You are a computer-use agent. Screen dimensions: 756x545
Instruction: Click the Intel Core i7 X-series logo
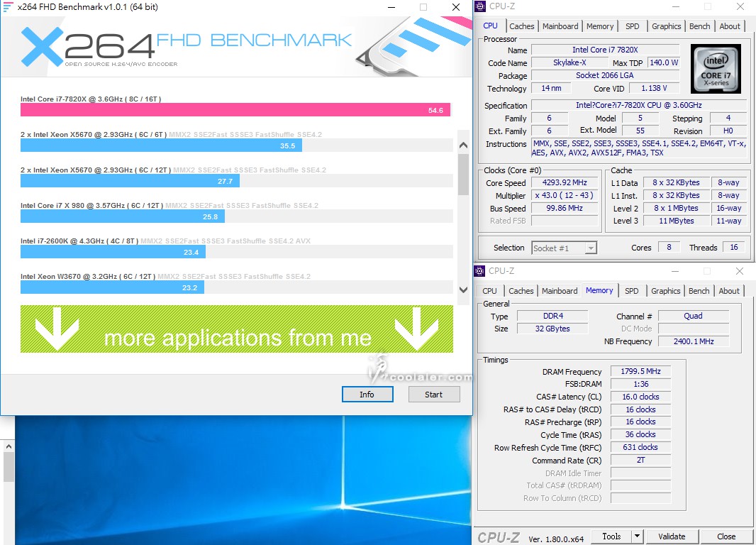[x=716, y=69]
